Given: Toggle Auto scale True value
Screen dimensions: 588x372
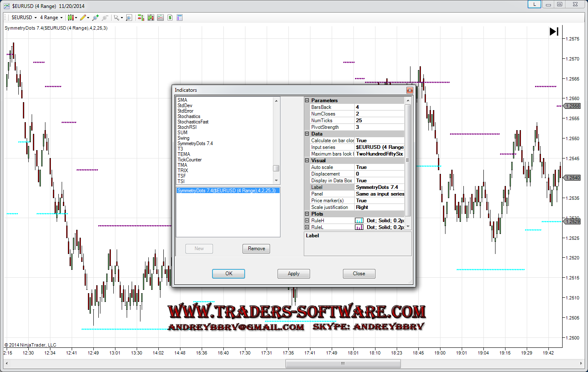Looking at the screenshot, I should coord(379,167).
